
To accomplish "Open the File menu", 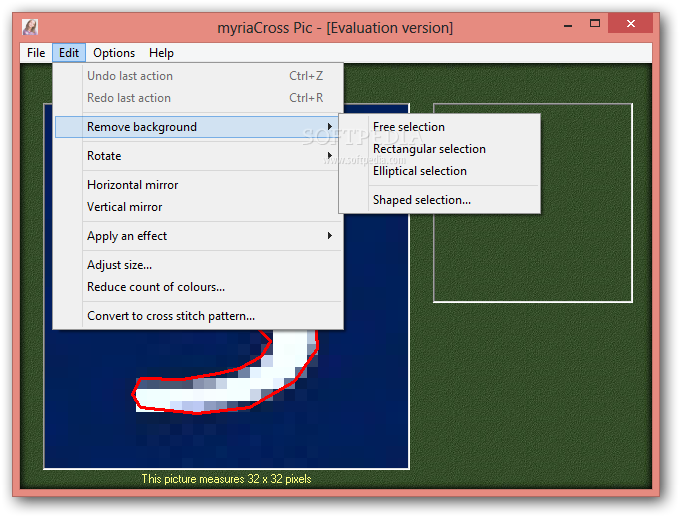I will tap(36, 53).
